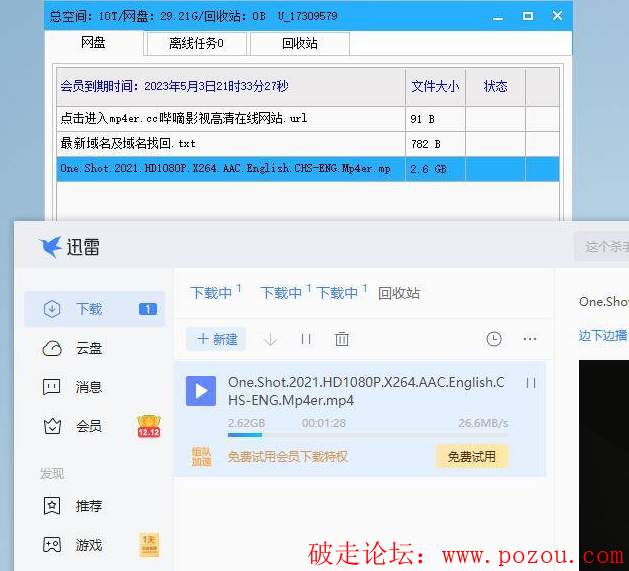Click the start download arrow toolbar icon

coord(271,339)
